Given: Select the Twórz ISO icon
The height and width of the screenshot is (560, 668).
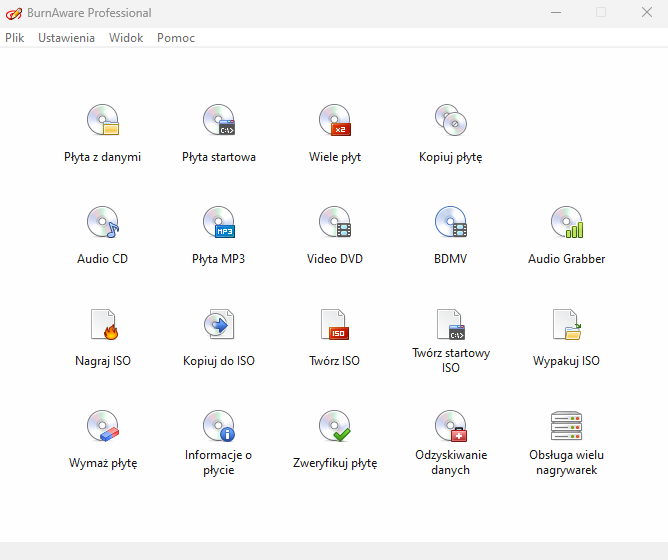Looking at the screenshot, I should tap(335, 324).
